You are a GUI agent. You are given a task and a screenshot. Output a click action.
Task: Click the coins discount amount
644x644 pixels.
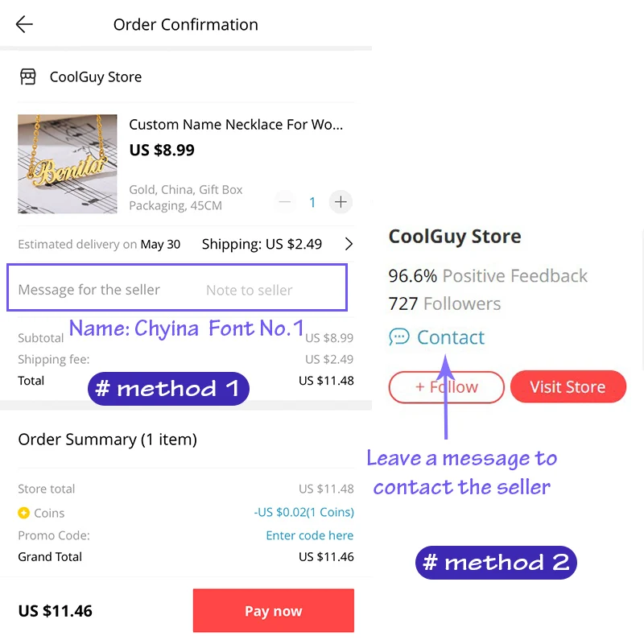click(303, 512)
